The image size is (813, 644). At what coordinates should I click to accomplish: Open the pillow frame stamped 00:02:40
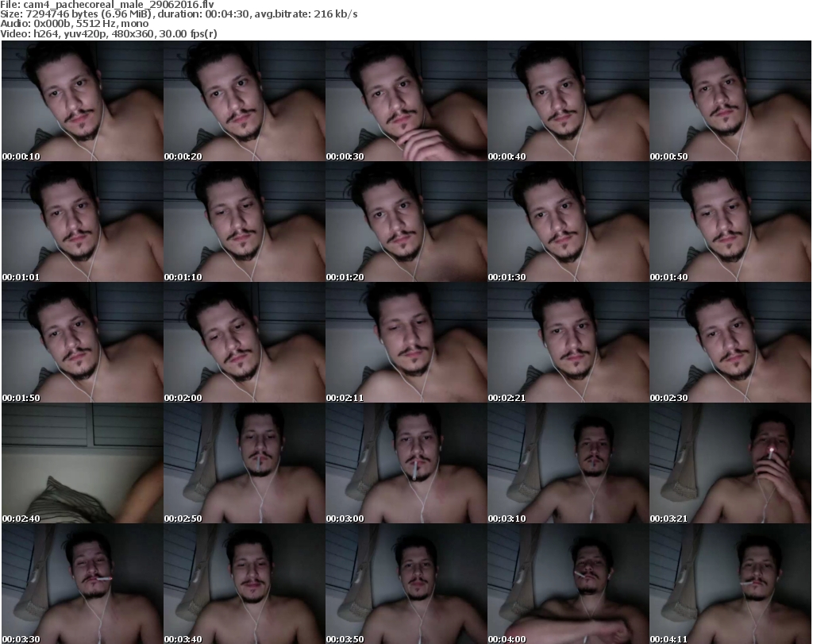[83, 464]
